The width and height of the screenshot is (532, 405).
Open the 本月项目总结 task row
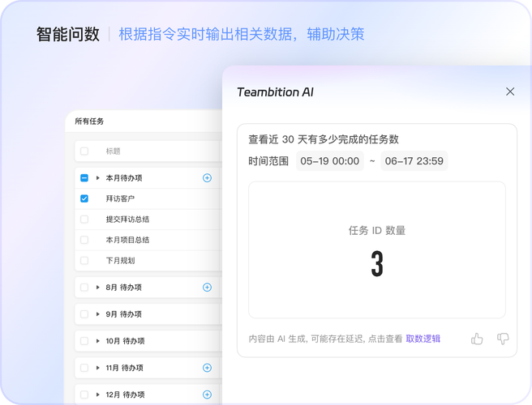click(x=148, y=240)
